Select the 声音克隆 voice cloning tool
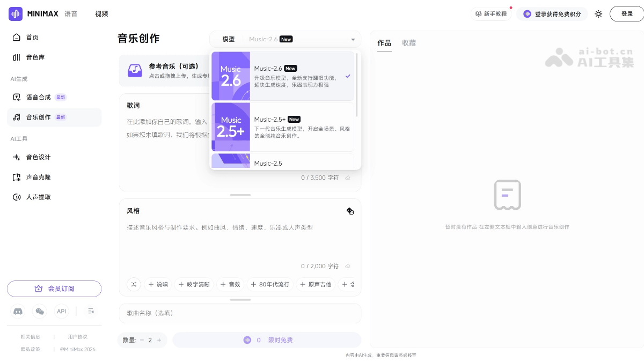The image size is (644, 362). pyautogui.click(x=38, y=177)
